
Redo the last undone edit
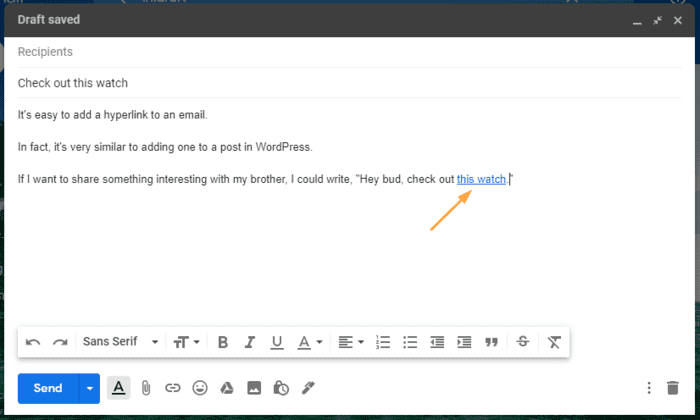(60, 342)
